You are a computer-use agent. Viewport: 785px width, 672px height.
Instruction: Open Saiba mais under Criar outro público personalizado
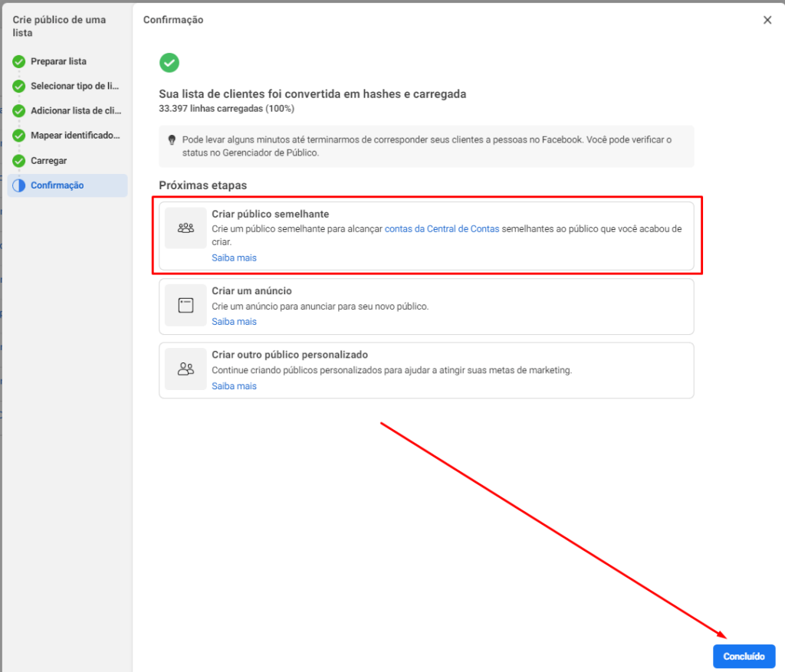click(234, 385)
